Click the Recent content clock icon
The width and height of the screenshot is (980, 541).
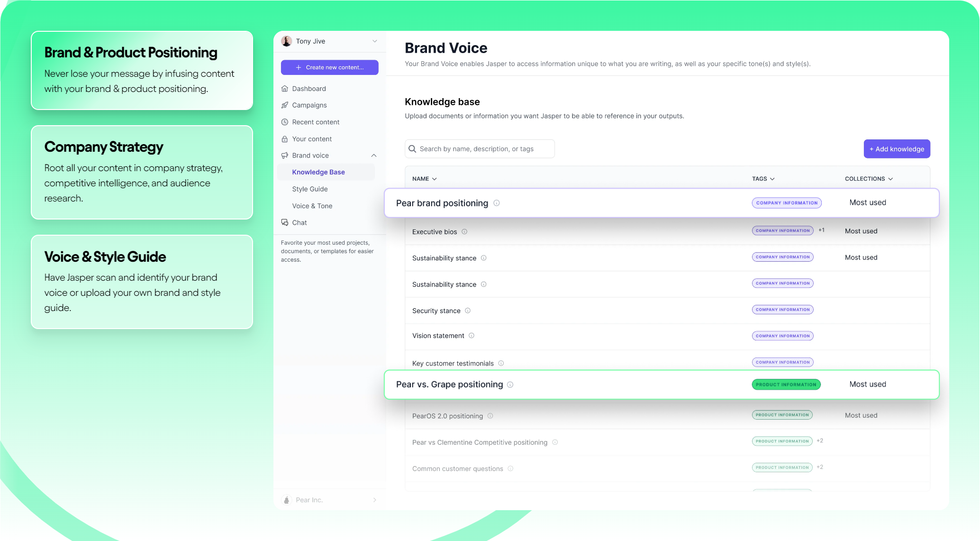pos(285,122)
